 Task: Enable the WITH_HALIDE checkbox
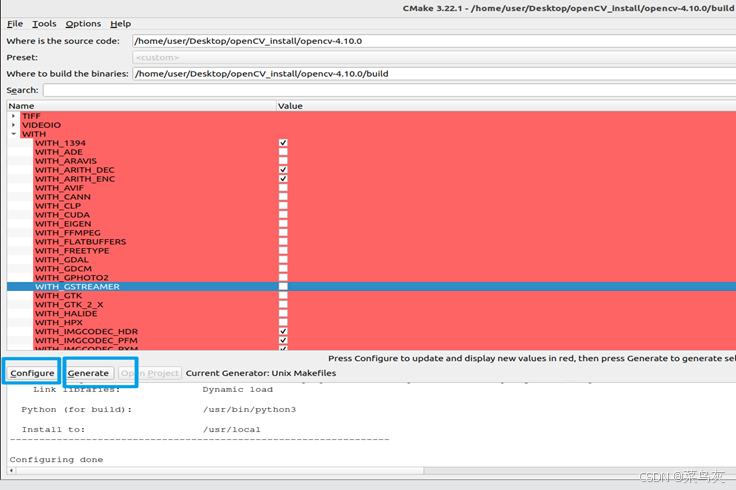[x=283, y=314]
